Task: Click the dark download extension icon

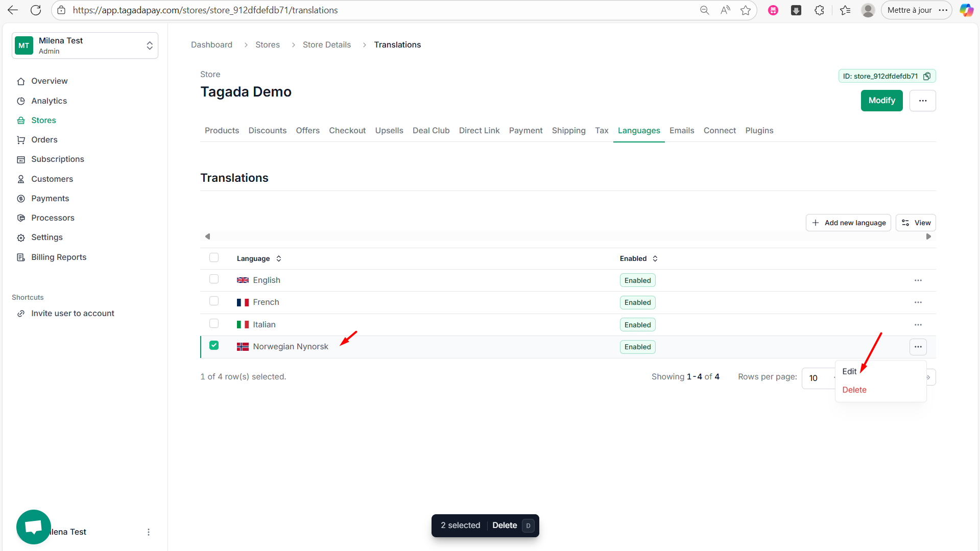Action: 796,10
